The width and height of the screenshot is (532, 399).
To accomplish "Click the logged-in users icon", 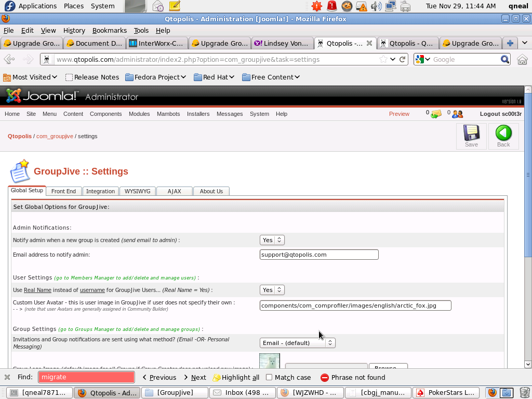I will tap(457, 114).
